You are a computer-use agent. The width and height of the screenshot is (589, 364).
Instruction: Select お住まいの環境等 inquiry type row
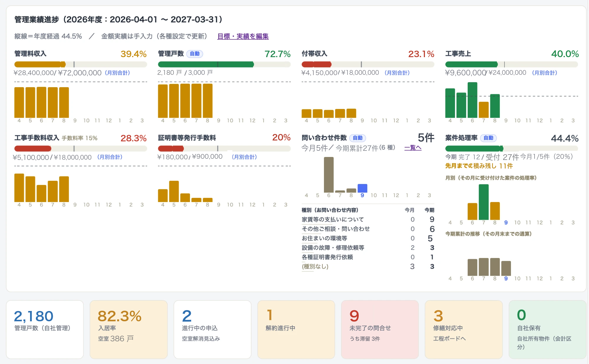[368, 238]
